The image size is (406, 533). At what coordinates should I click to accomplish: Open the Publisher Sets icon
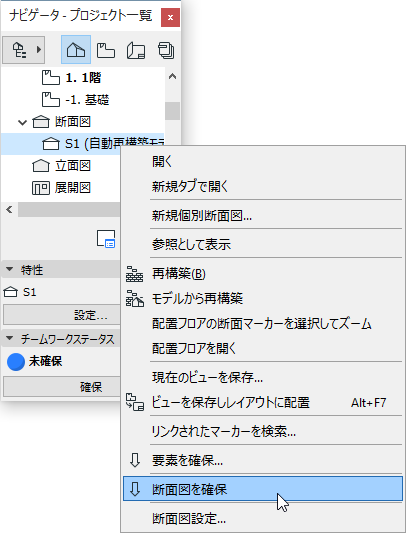pos(166,51)
